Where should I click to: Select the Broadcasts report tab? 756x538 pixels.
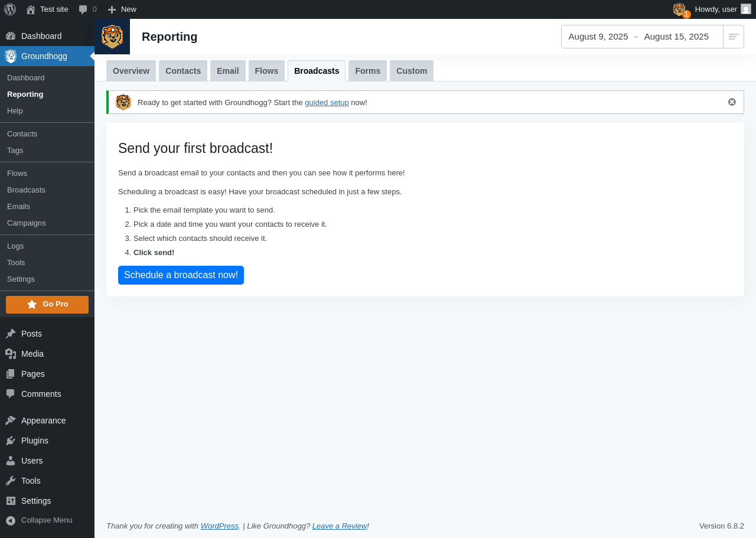tap(317, 71)
